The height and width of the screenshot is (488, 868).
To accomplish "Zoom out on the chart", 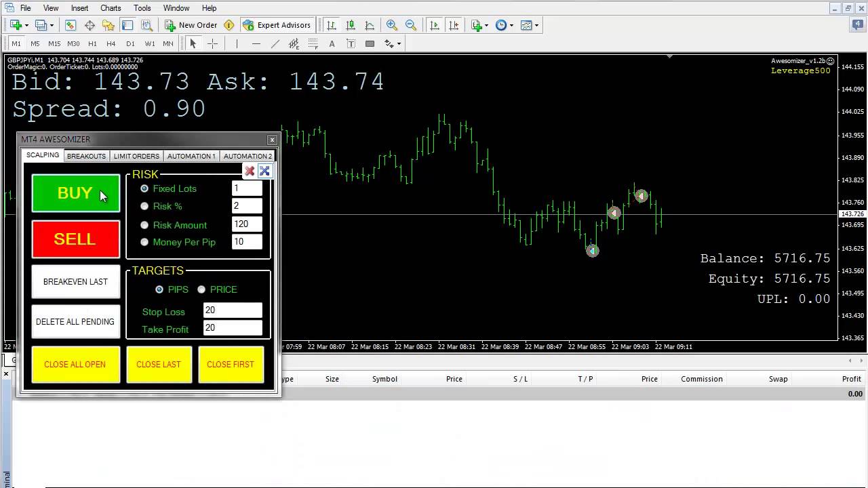I will [411, 25].
